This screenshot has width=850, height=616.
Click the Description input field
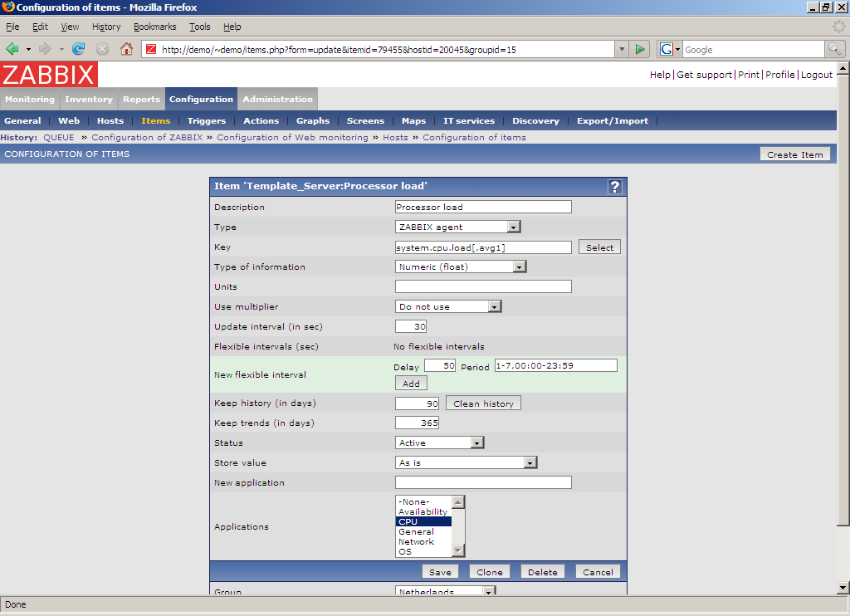(483, 207)
